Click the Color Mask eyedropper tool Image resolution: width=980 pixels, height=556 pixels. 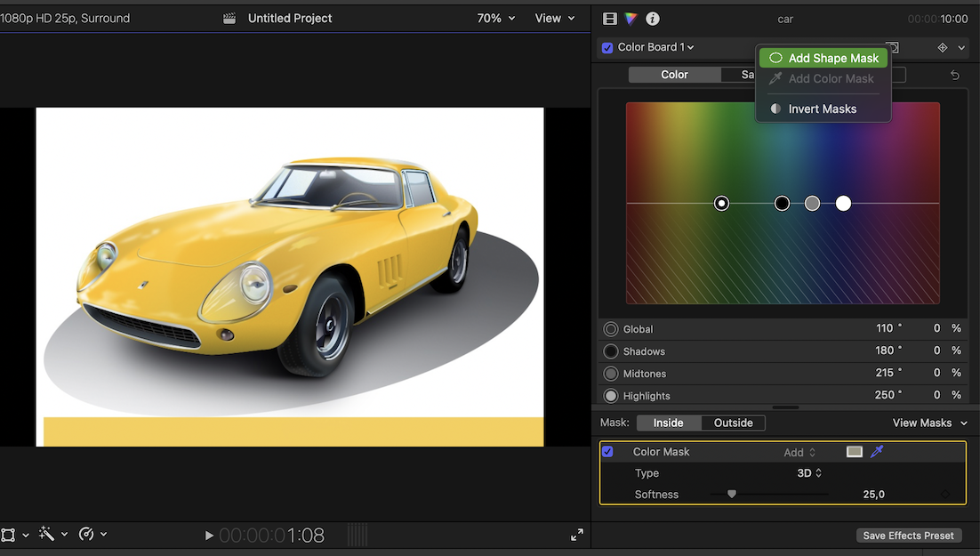click(x=877, y=452)
